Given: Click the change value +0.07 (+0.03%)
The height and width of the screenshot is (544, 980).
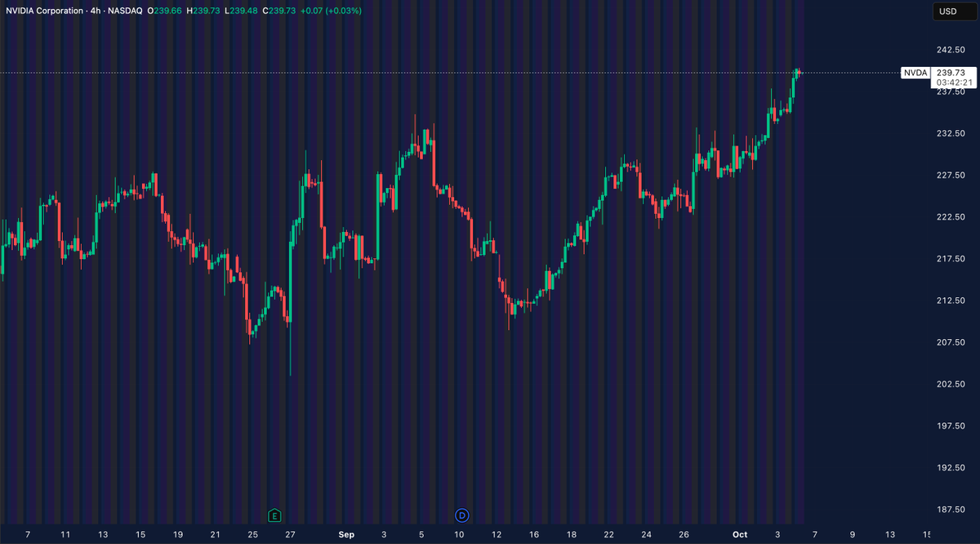Looking at the screenshot, I should [x=331, y=11].
